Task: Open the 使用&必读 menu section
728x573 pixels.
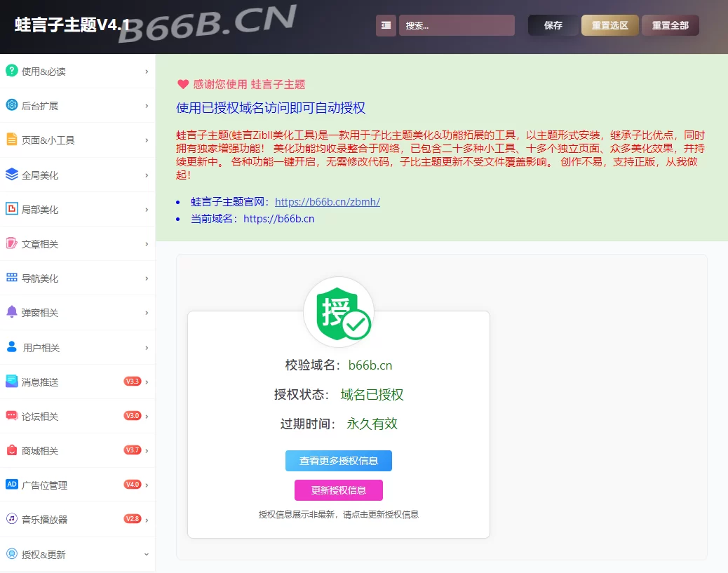Action: (x=78, y=72)
